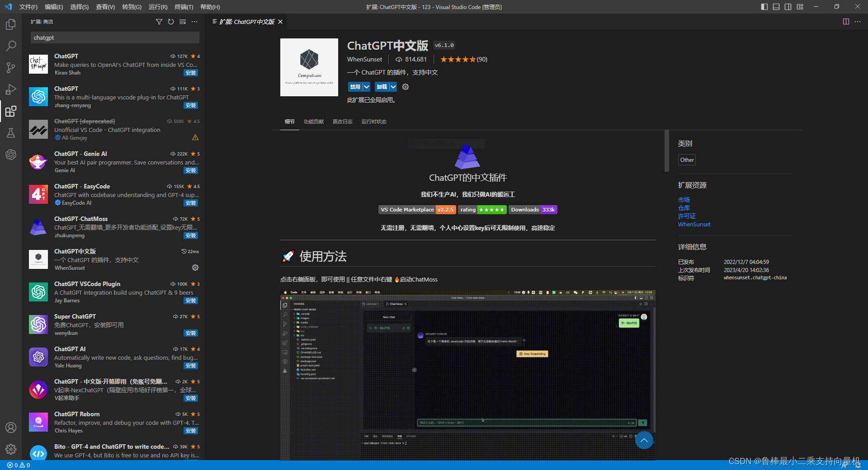Expand the uninstall button dropdown arrow
Image resolution: width=868 pixels, height=470 pixels.
[x=393, y=87]
